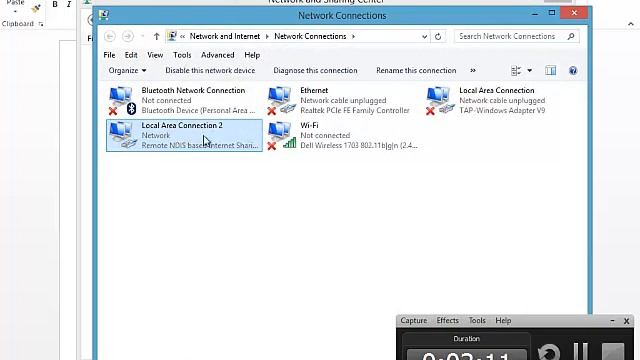Change the view layout icon
Screen dimensions: 640x360
516,71
